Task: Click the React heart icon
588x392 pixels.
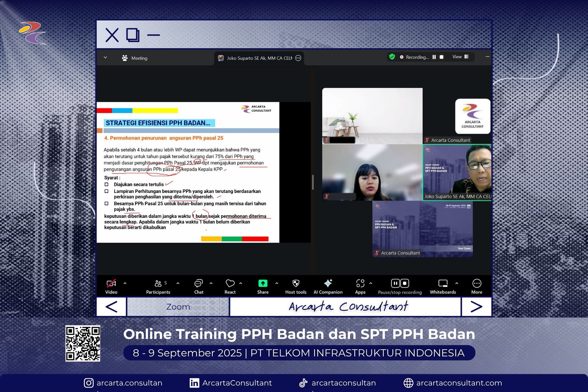Action: [x=230, y=284]
